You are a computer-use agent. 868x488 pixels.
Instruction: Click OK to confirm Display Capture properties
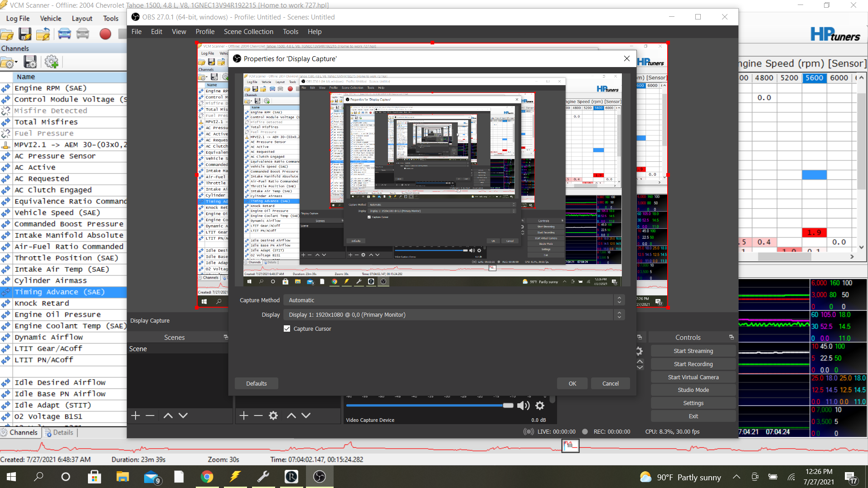(x=572, y=383)
